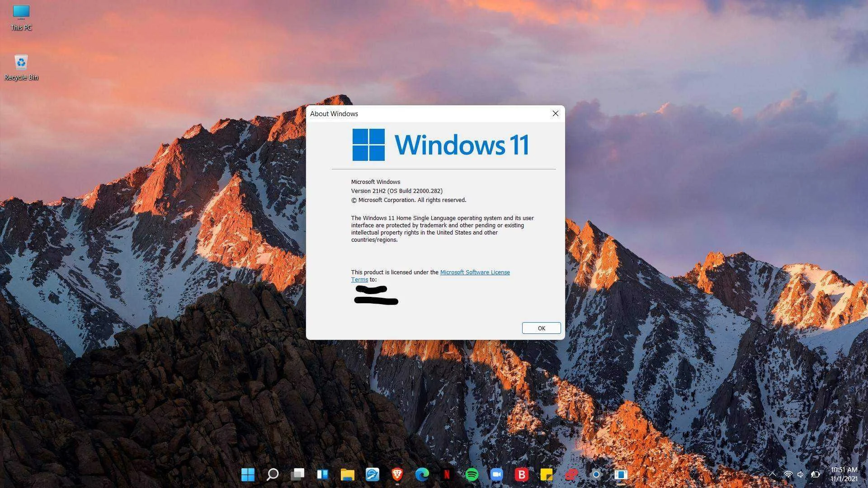Open Wi-Fi network status in the tray
Screen dimensions: 868x488
(x=788, y=474)
